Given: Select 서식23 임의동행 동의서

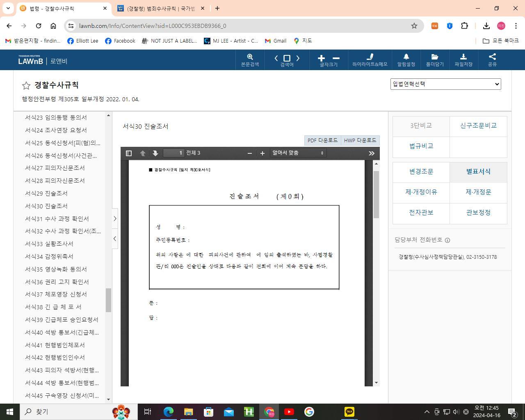Looking at the screenshot, I should click(x=56, y=118).
